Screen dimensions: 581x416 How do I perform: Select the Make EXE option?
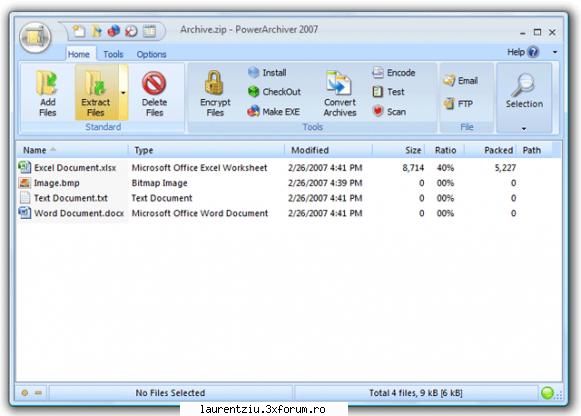click(273, 111)
